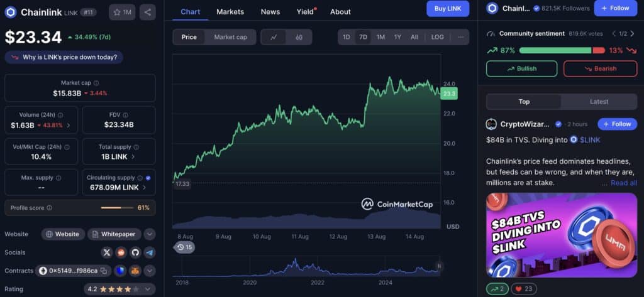This screenshot has height=297, width=644.
Task: Set chart range to All
Action: [414, 37]
